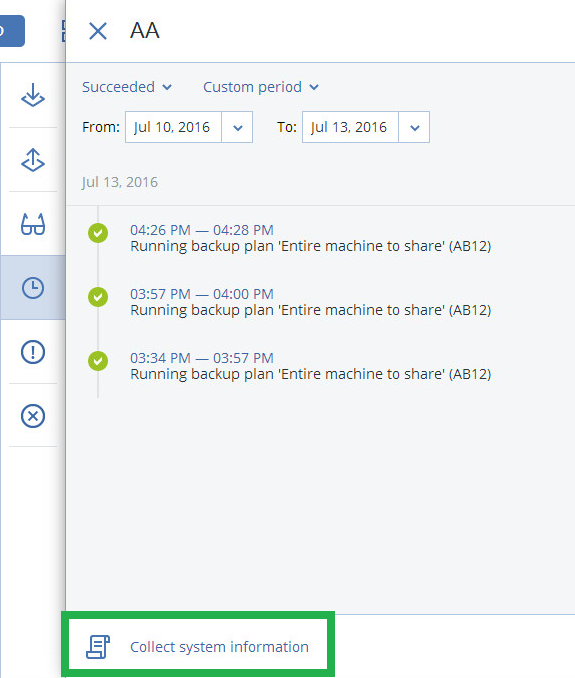
Task: Open the 04:26 PM backup activity entry
Action: point(310,238)
